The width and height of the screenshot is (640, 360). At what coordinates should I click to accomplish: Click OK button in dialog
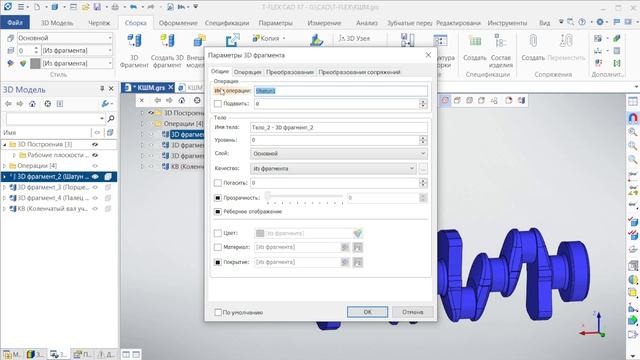367,312
